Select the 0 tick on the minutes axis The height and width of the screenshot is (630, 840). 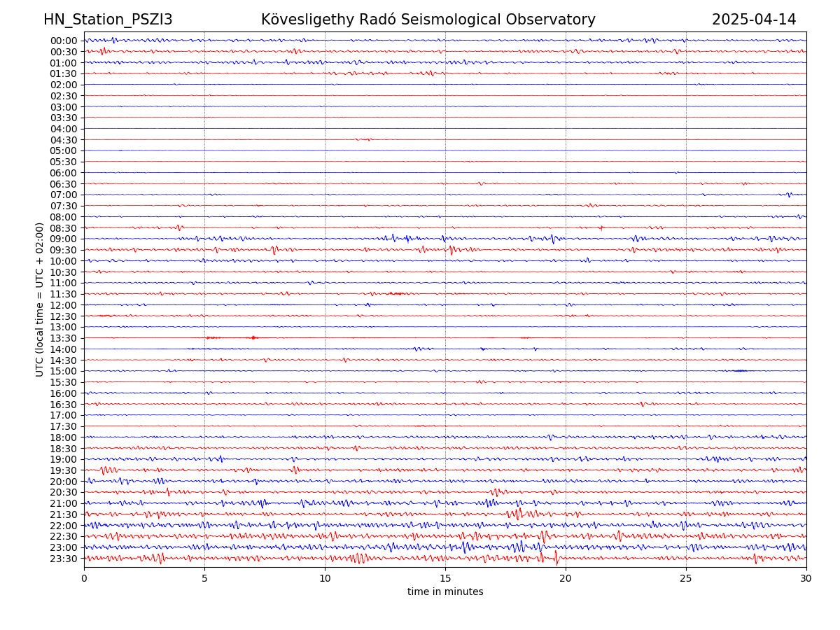pos(84,579)
